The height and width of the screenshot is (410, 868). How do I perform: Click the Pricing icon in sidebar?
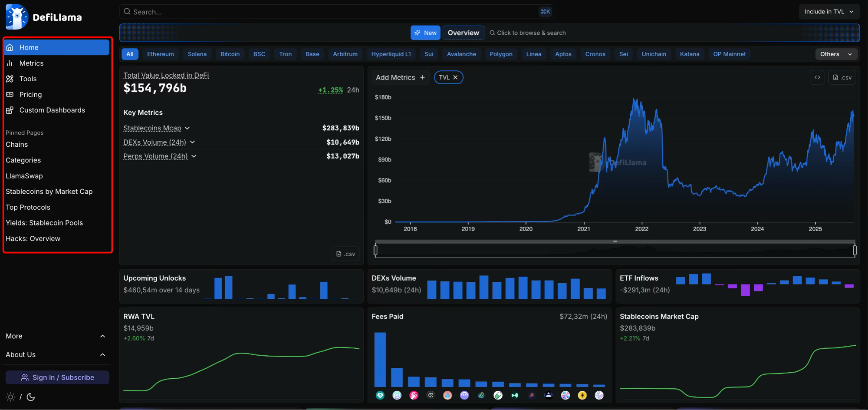[x=10, y=94]
